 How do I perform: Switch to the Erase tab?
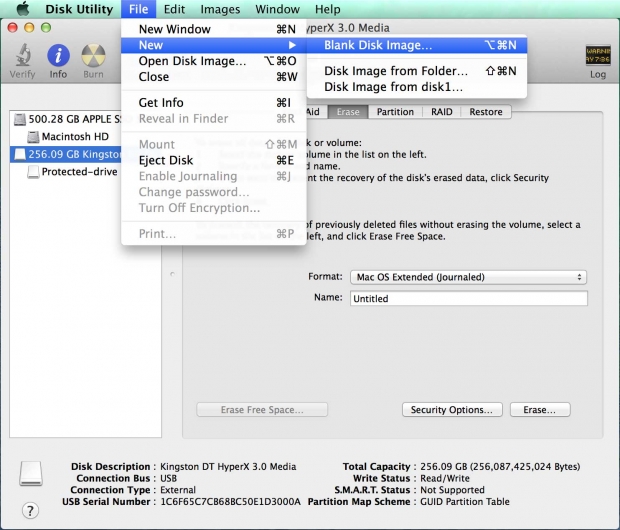click(x=348, y=112)
